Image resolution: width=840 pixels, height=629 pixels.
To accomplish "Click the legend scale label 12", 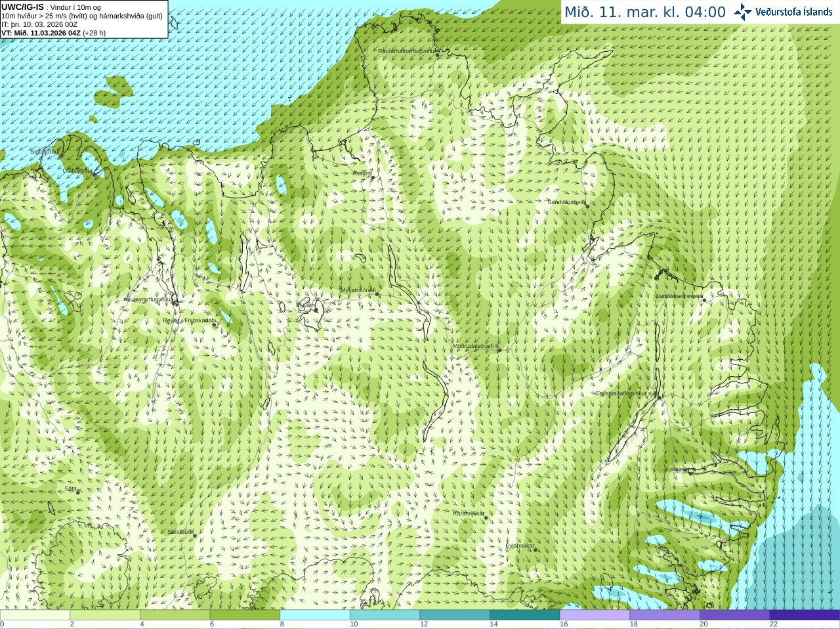I will point(424,624).
